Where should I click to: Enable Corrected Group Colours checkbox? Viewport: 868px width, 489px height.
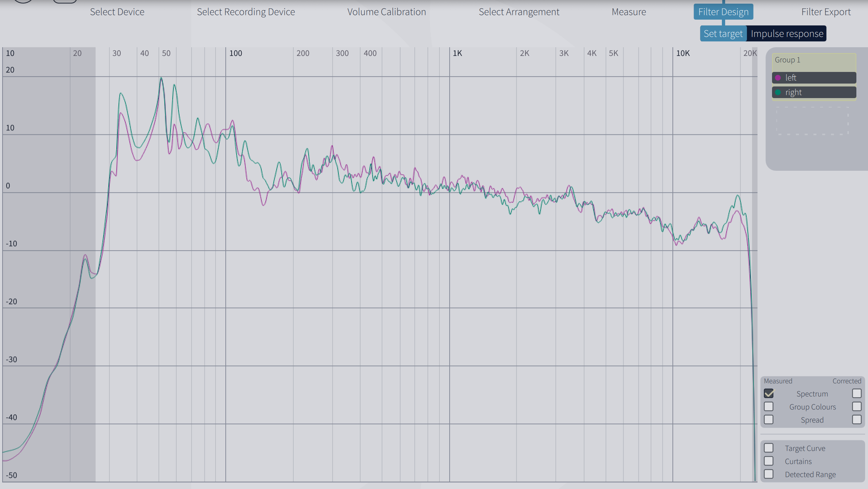tap(857, 407)
